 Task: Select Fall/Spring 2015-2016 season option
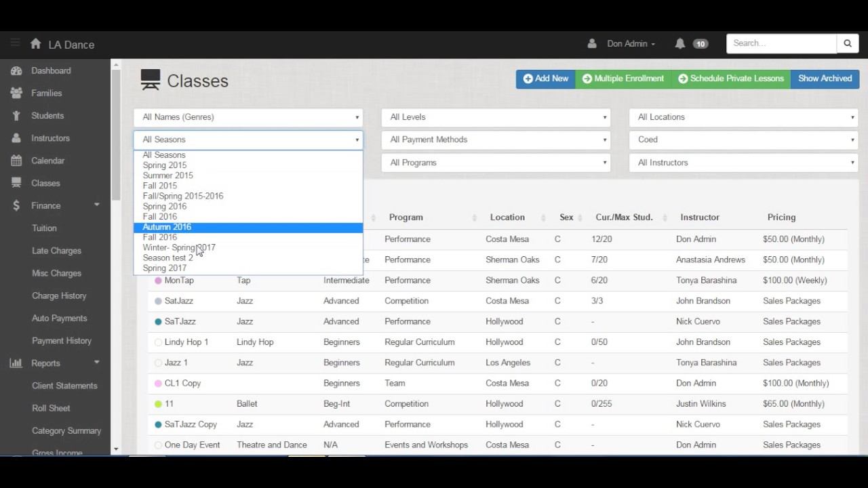point(248,196)
